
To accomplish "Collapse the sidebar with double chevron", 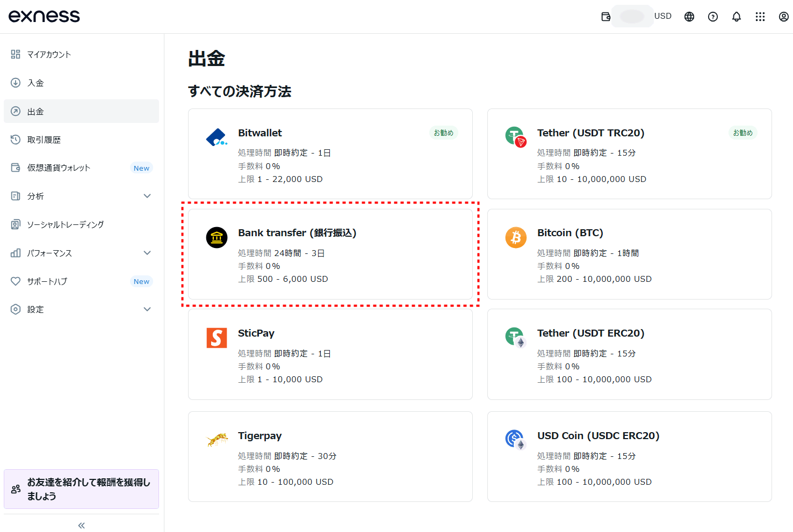I will click(81, 526).
